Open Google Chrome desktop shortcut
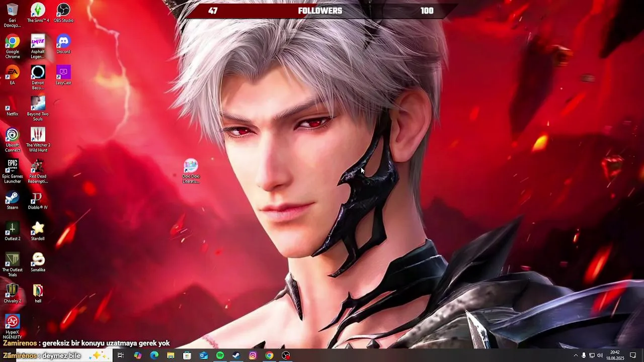644x362 pixels. [12, 47]
